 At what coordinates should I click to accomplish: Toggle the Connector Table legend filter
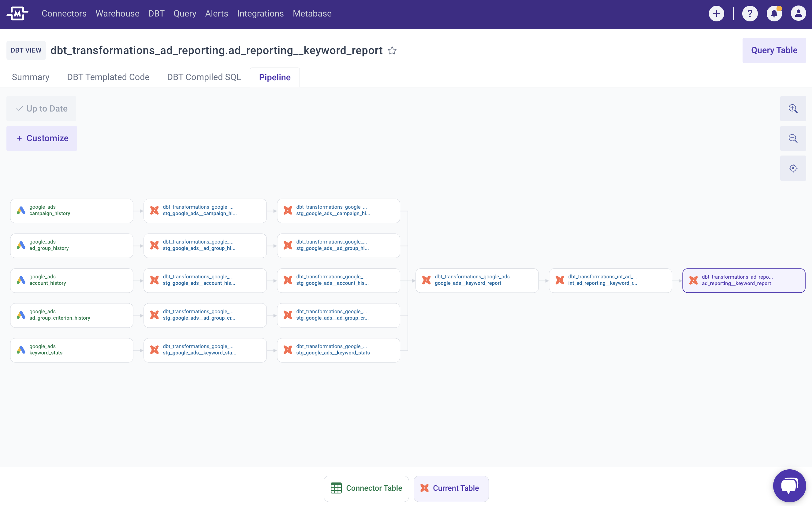[x=366, y=488]
